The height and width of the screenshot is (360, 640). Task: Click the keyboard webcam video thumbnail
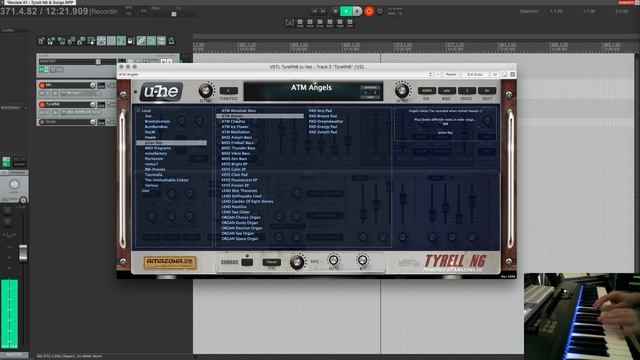point(582,316)
